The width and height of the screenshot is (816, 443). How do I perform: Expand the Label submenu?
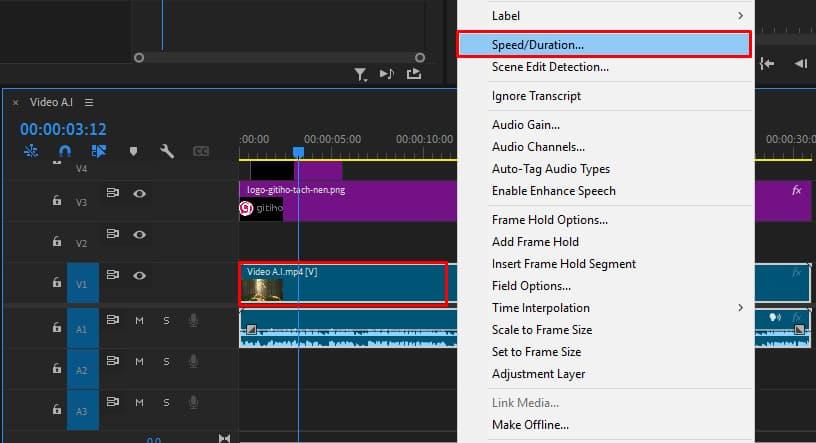[x=604, y=16]
